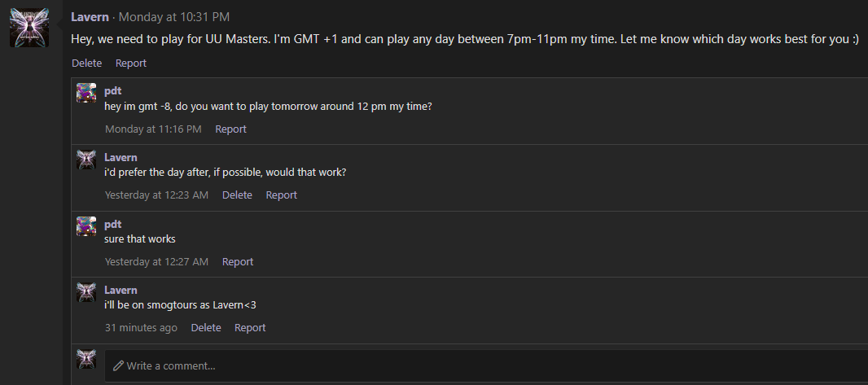Report the main post by Lavern
The image size is (868, 385).
[x=131, y=63]
